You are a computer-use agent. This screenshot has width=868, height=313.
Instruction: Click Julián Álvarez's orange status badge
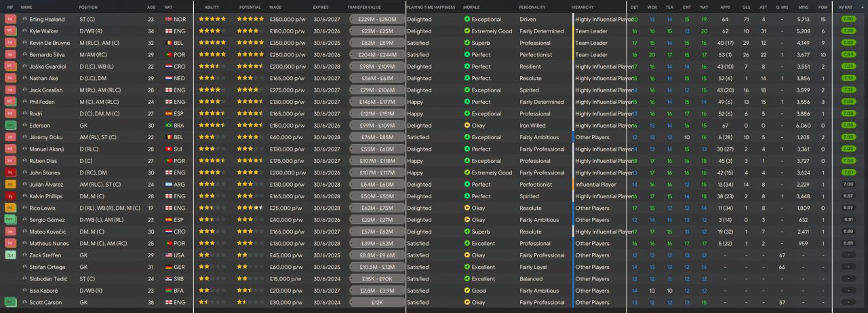pyautogui.click(x=9, y=185)
